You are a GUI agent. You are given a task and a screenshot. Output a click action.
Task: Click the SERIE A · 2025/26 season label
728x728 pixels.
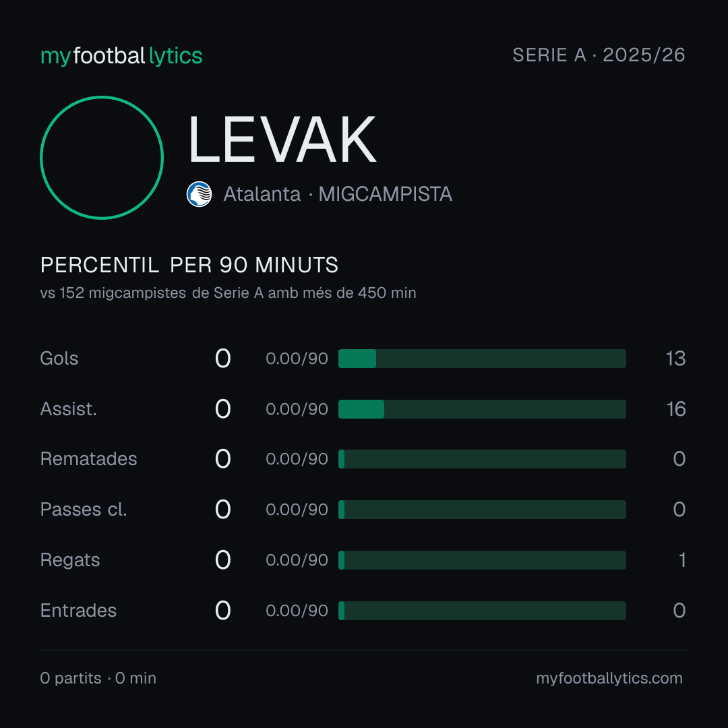[599, 55]
